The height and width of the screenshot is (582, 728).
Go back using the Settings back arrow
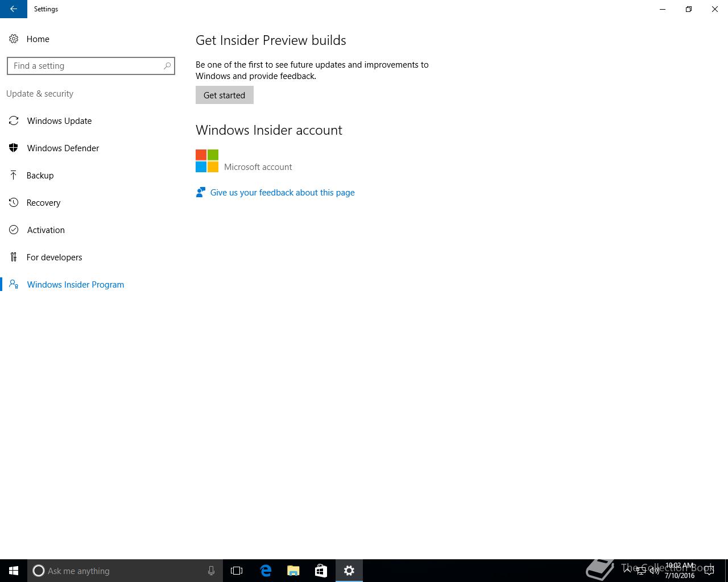pyautogui.click(x=14, y=9)
